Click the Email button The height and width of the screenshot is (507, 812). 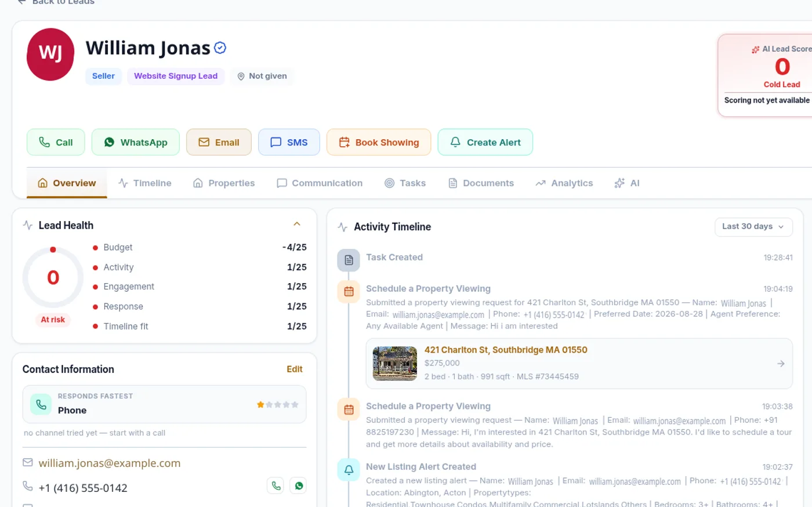219,142
